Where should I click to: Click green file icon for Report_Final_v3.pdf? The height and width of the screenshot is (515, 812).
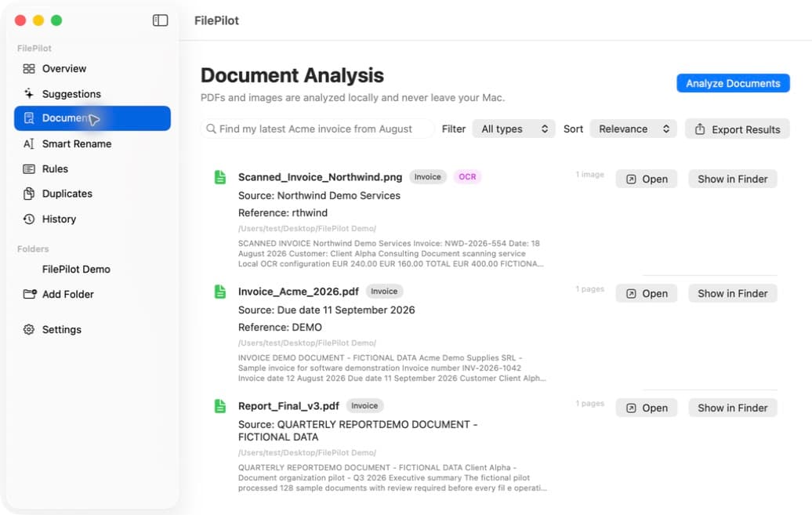[x=220, y=406]
